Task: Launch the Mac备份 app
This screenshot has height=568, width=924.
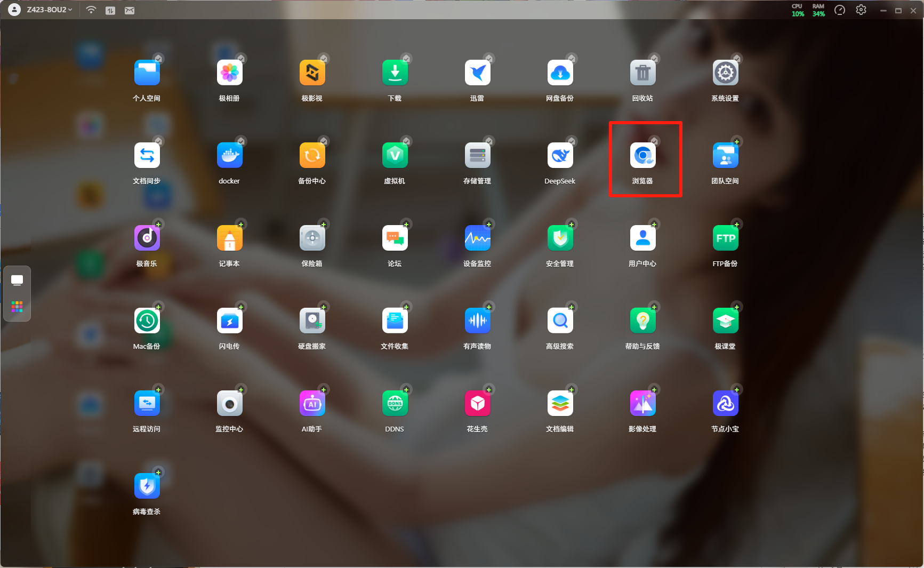Action: coord(147,321)
